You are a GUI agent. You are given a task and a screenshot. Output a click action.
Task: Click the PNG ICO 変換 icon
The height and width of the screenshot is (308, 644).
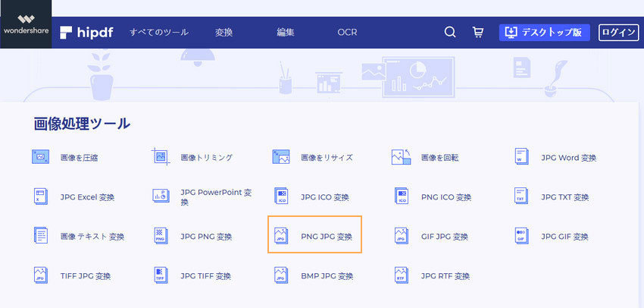[x=402, y=196]
